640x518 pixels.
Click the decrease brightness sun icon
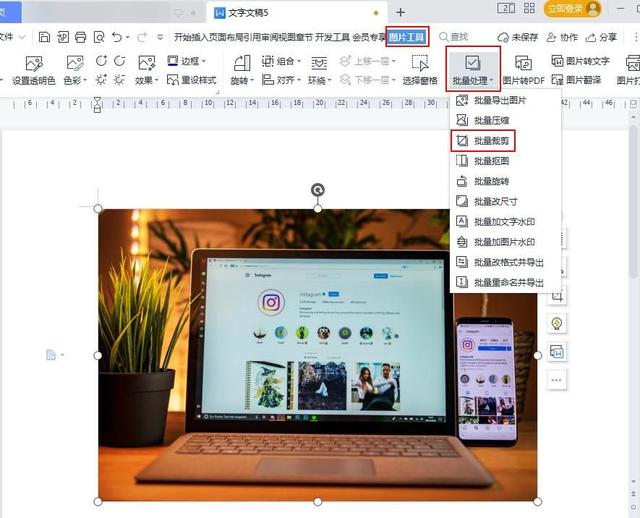120,80
